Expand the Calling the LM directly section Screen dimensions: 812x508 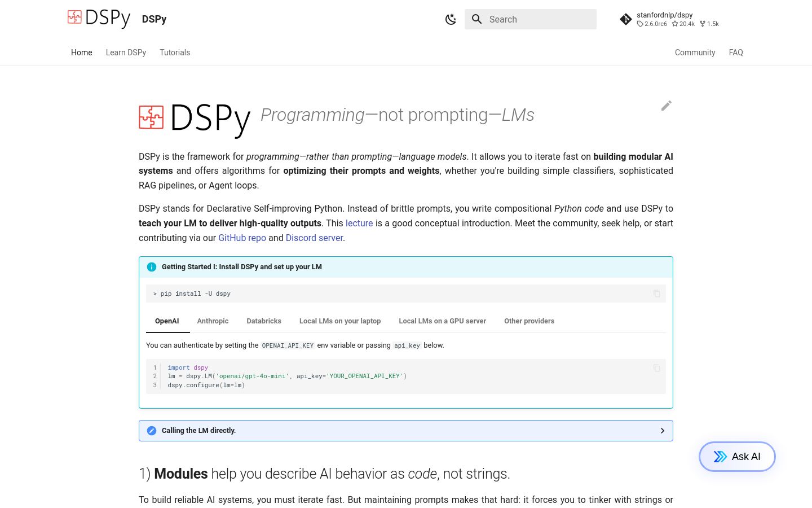(406, 431)
